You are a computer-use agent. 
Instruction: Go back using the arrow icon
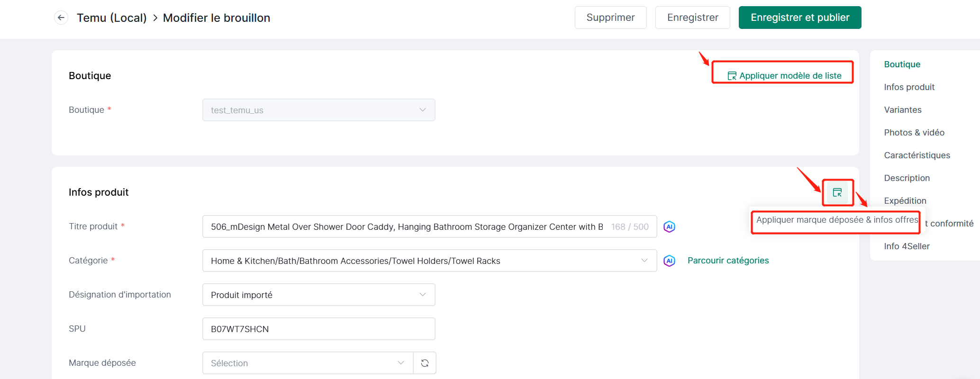[61, 18]
